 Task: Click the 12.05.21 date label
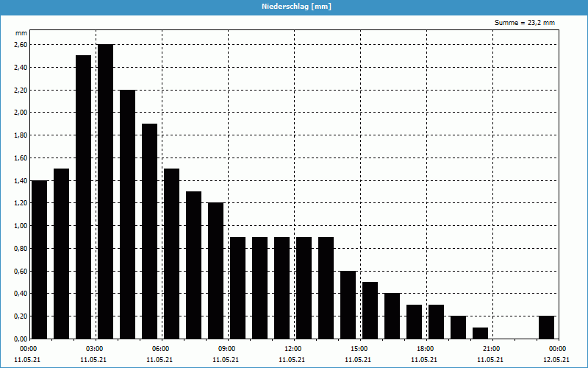(x=556, y=360)
